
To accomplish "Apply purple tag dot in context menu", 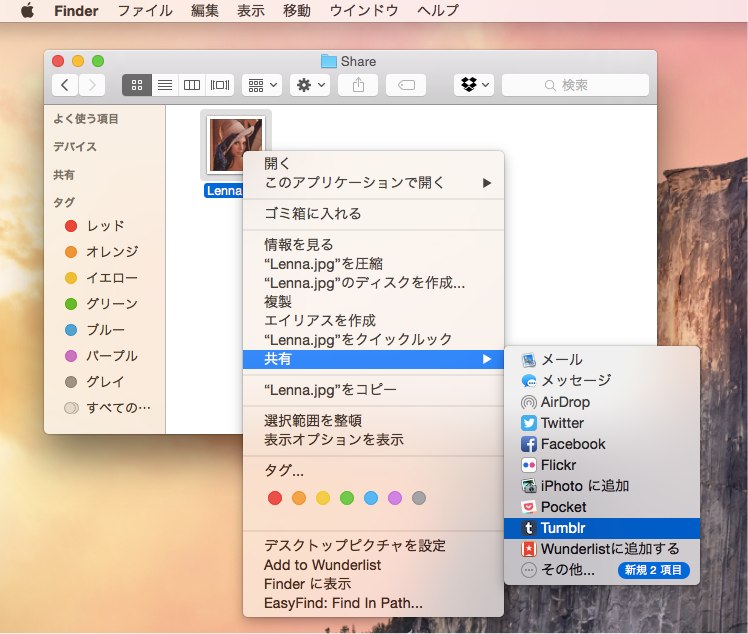I will 395,498.
